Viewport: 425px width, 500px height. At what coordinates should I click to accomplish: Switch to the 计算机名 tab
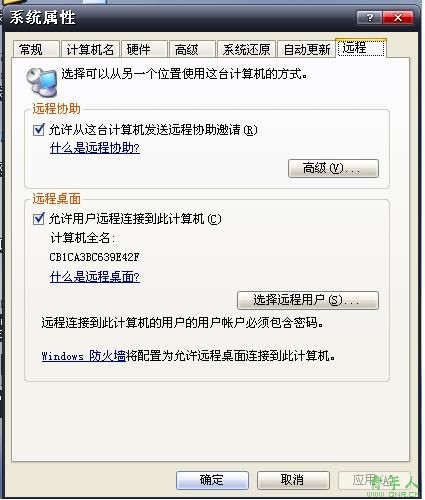tap(90, 49)
